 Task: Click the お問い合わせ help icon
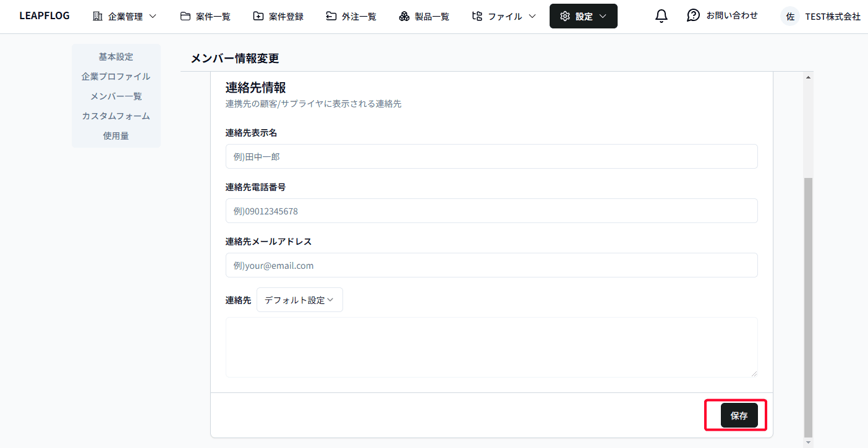click(x=693, y=15)
